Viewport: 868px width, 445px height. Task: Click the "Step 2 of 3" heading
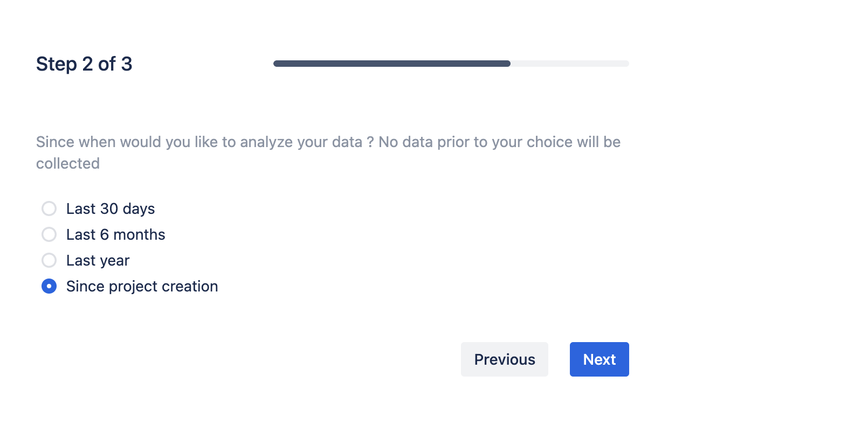coord(84,64)
